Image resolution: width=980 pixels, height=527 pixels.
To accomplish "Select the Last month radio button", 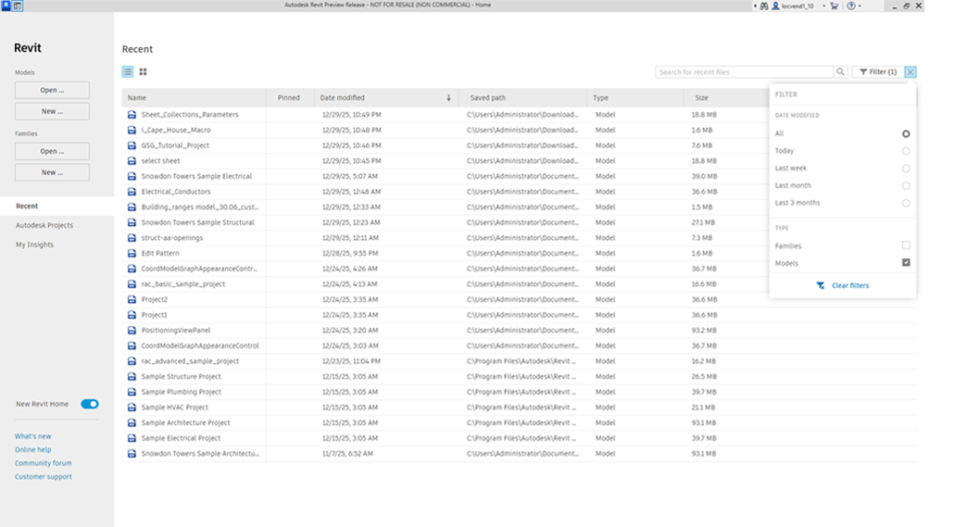I will (x=906, y=185).
